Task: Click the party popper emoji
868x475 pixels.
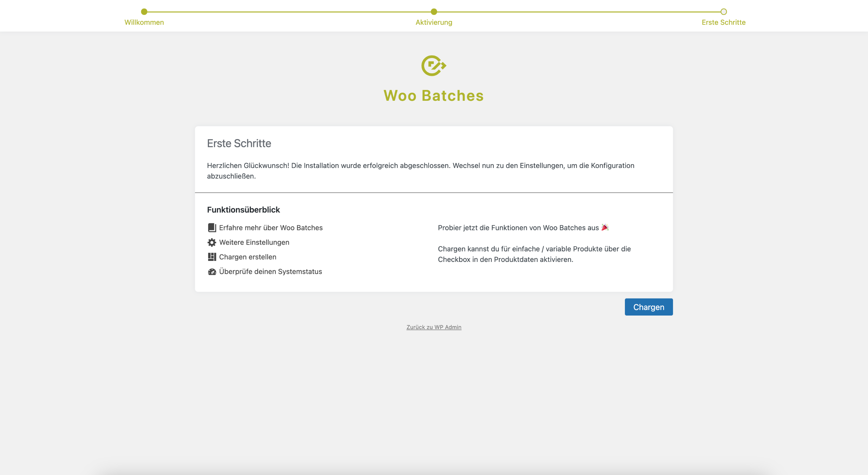Action: tap(605, 227)
